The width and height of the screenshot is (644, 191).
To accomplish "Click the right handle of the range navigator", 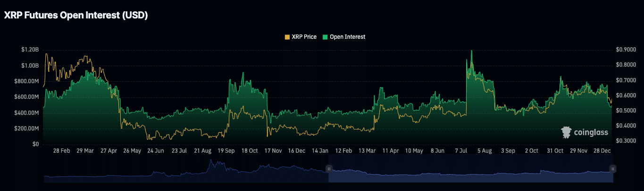I will [x=612, y=168].
